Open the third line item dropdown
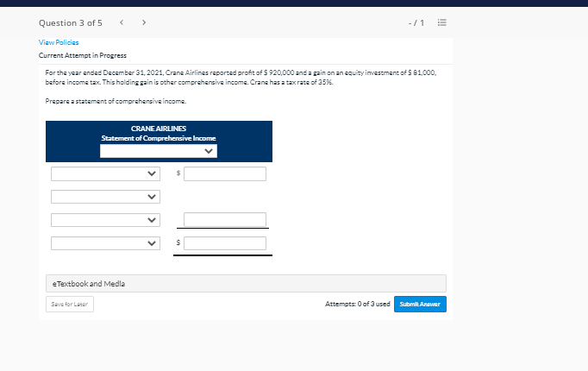 (105, 220)
